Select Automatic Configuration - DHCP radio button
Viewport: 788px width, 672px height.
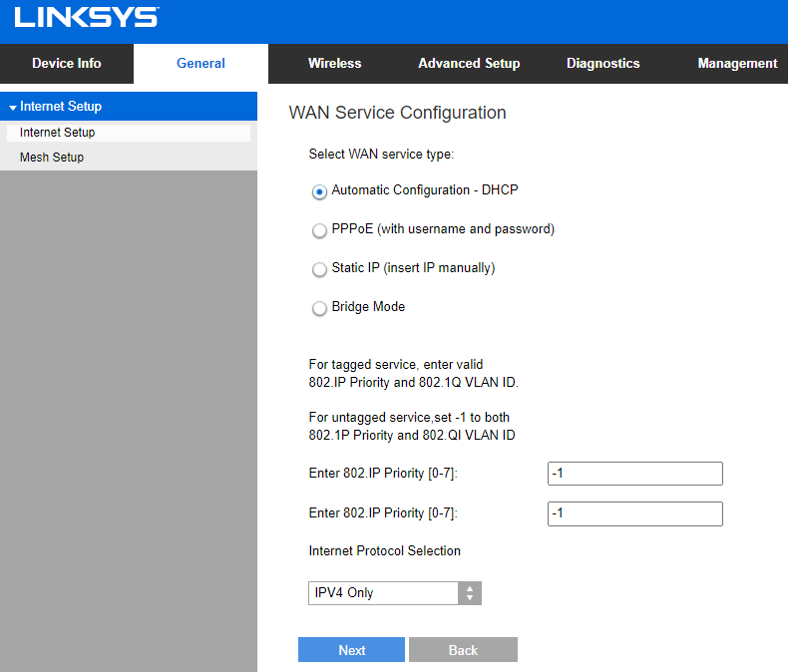[319, 191]
